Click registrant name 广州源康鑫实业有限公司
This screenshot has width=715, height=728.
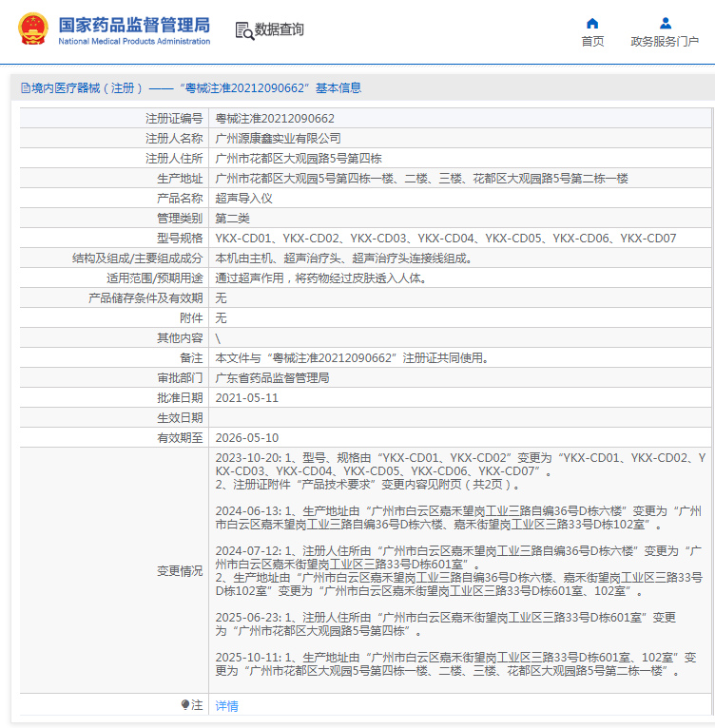278,139
